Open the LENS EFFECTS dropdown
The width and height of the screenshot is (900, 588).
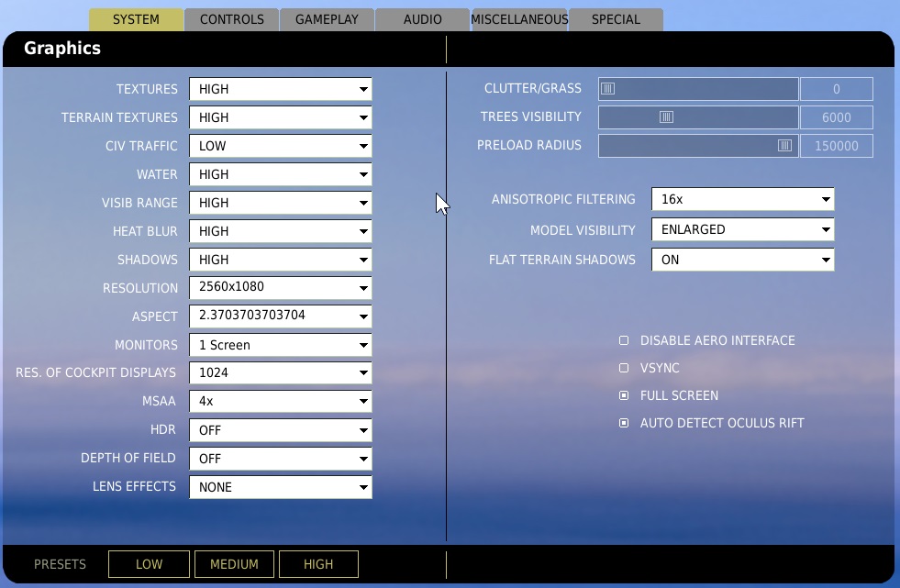[x=281, y=487]
